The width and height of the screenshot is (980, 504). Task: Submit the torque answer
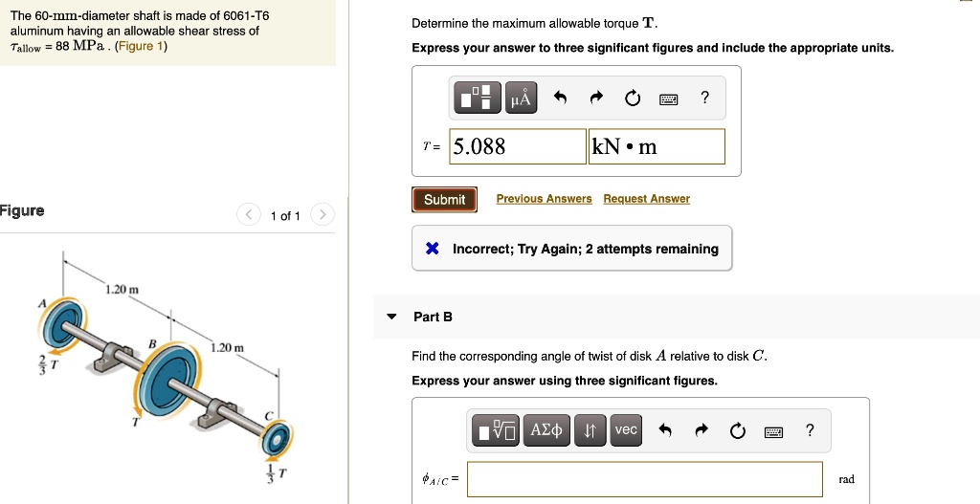(x=444, y=199)
